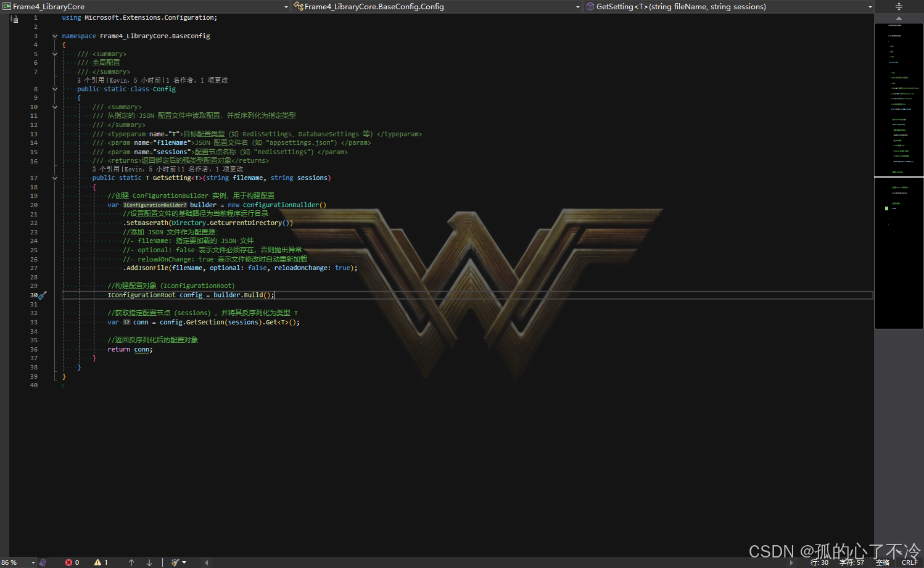
Task: Click the 'T?' inline hint before conn
Action: click(126, 323)
